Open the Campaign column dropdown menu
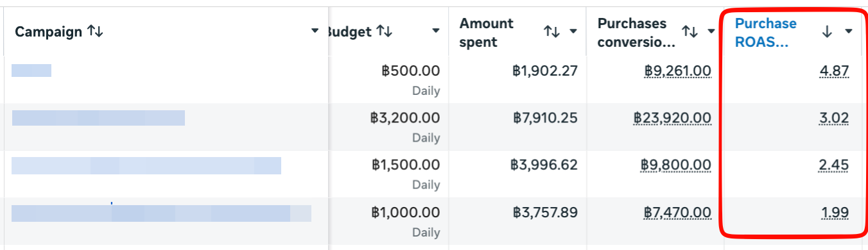868x250 pixels. coord(315,31)
